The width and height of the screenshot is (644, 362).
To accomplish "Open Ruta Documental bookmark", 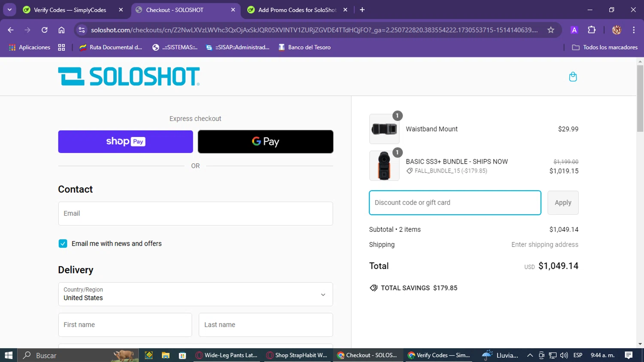I will click(111, 47).
